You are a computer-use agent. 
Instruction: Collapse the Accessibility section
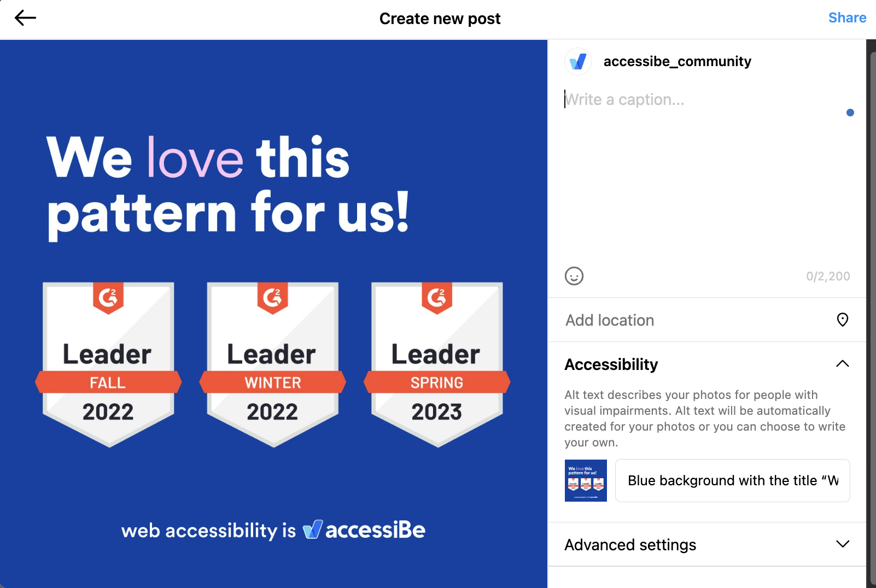tap(843, 364)
